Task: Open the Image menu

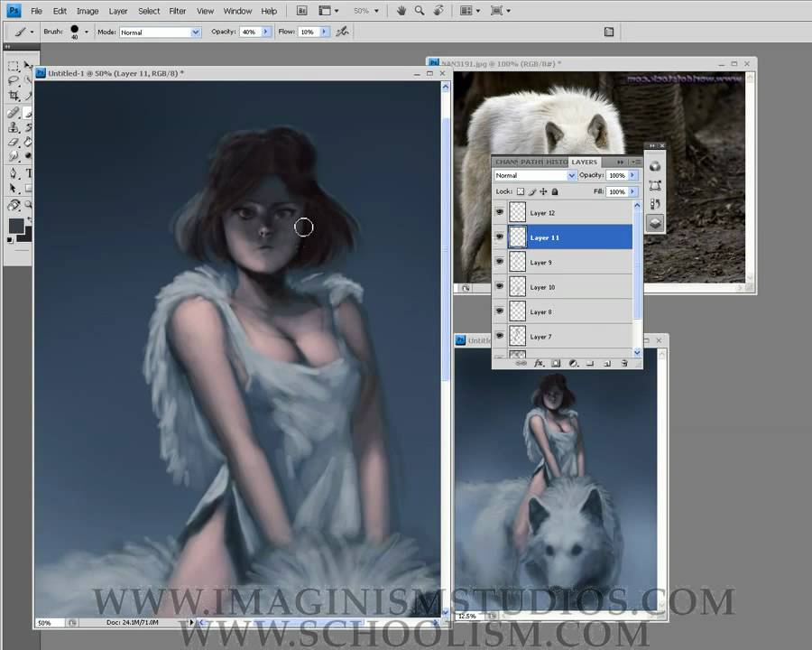Action: click(88, 11)
